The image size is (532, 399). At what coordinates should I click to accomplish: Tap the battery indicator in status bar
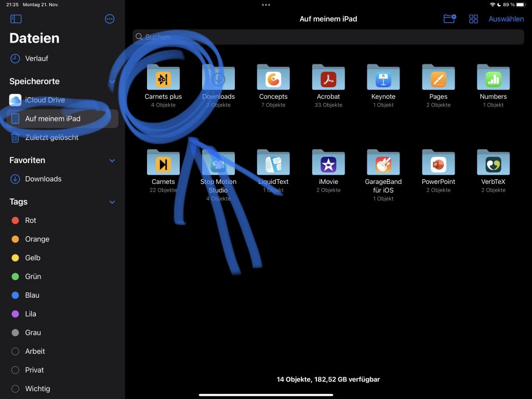[x=521, y=4]
